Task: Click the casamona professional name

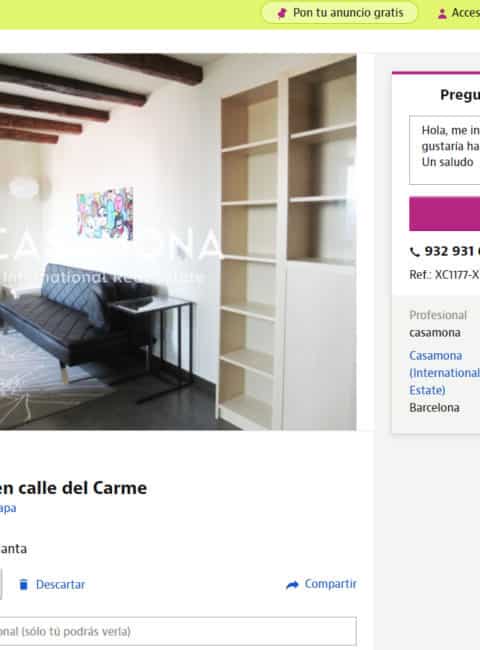Action: 435,333
